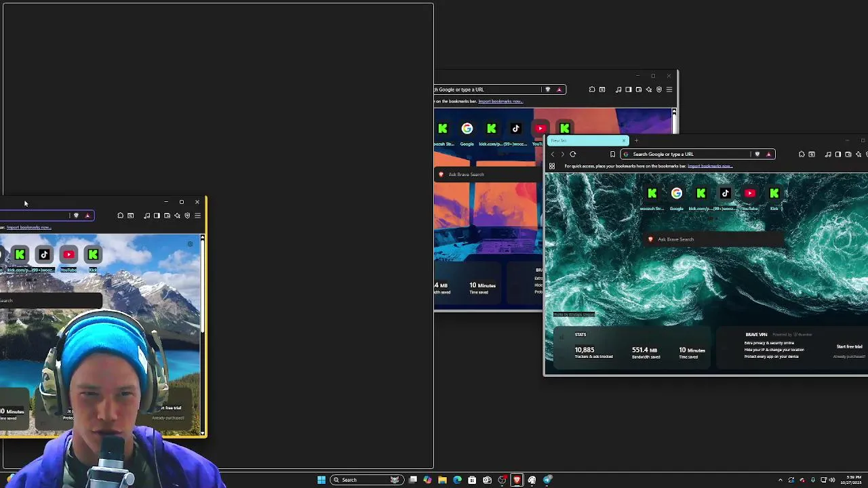868x488 pixels.
Task: Open TikTok shortcut tile in mountain-background window
Action: click(x=44, y=255)
